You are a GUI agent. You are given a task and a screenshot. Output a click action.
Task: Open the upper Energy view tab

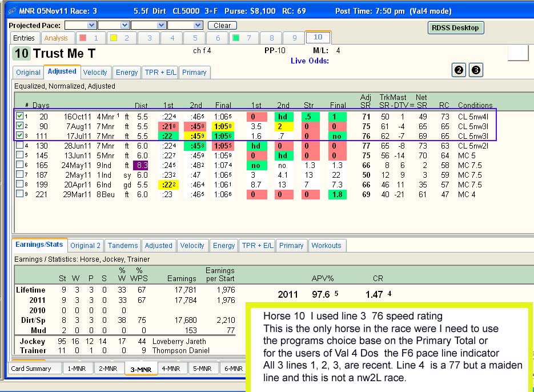click(x=127, y=72)
